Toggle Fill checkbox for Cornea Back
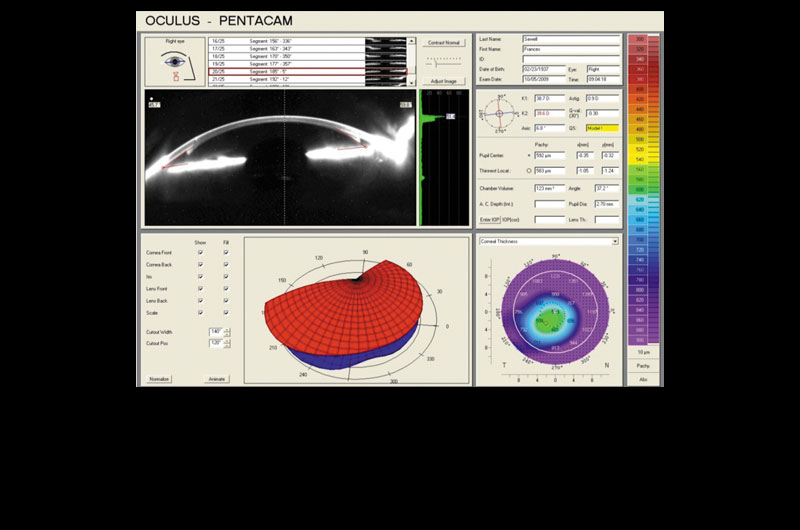800x530 pixels. (226, 265)
